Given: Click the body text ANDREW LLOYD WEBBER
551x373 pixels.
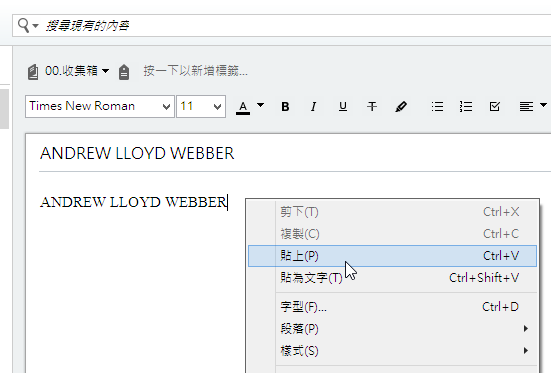Looking at the screenshot, I should click(134, 202).
